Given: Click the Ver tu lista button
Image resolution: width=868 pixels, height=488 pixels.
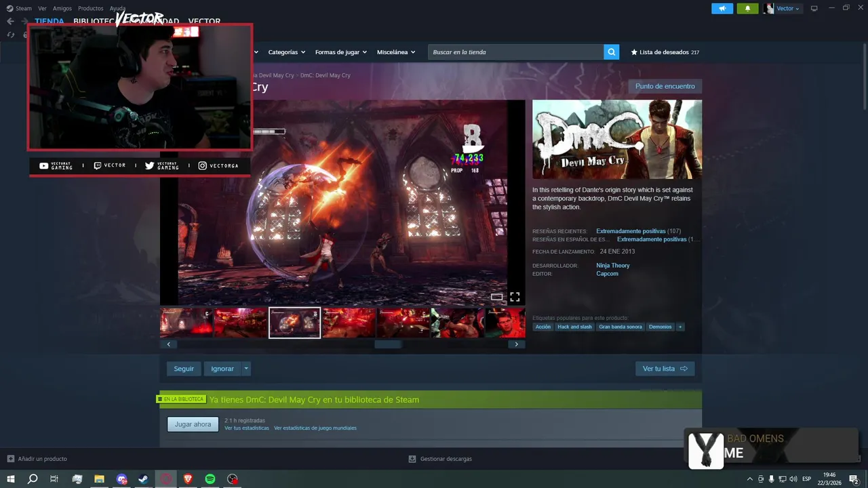Looking at the screenshot, I should click(665, 369).
